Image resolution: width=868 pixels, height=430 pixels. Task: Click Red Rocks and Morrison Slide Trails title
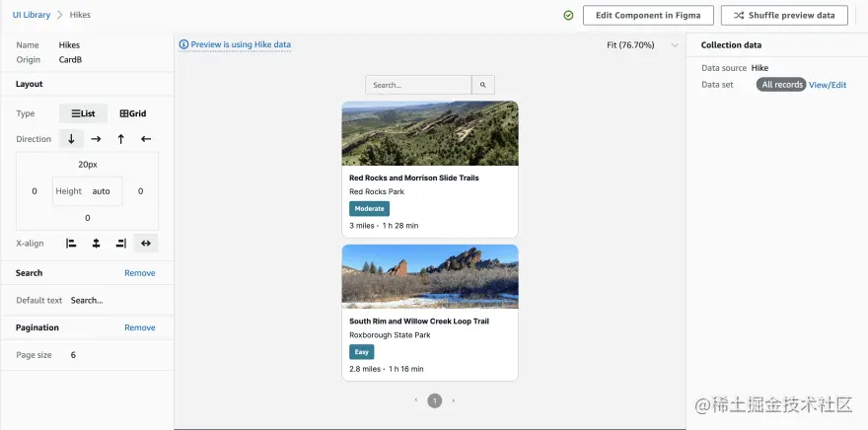(x=414, y=178)
